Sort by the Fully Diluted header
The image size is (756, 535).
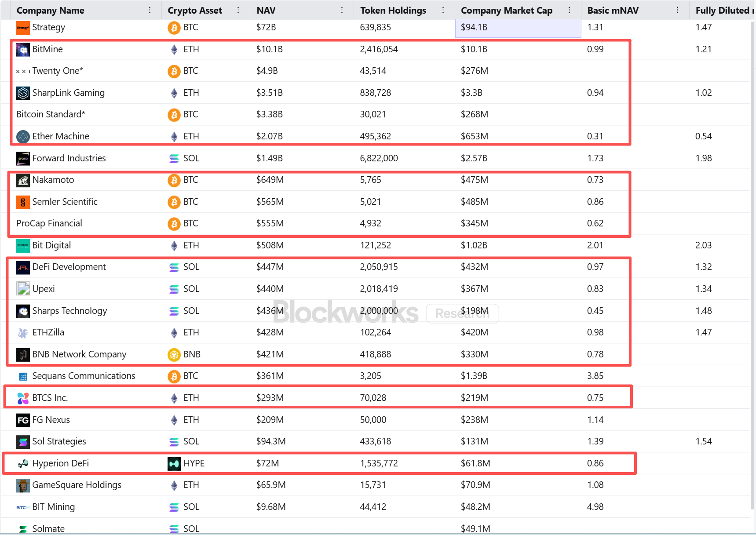(725, 11)
